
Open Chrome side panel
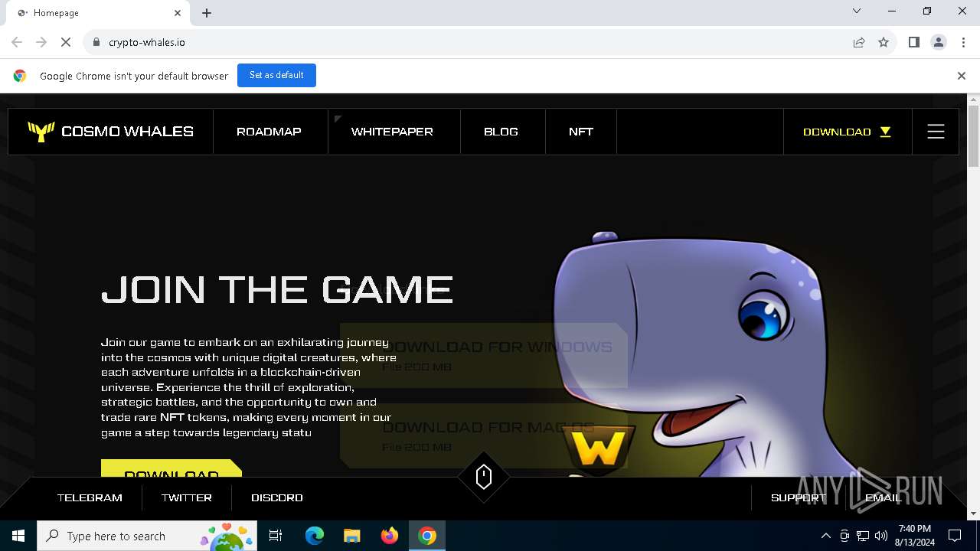pos(913,42)
